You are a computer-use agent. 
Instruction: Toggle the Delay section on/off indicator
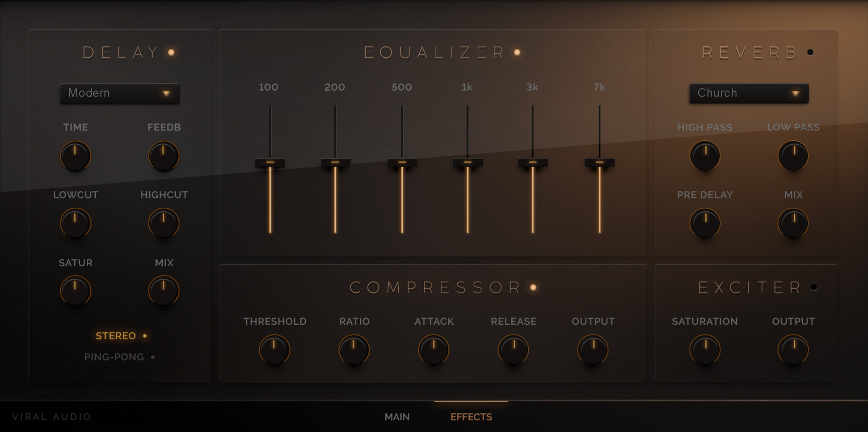172,52
